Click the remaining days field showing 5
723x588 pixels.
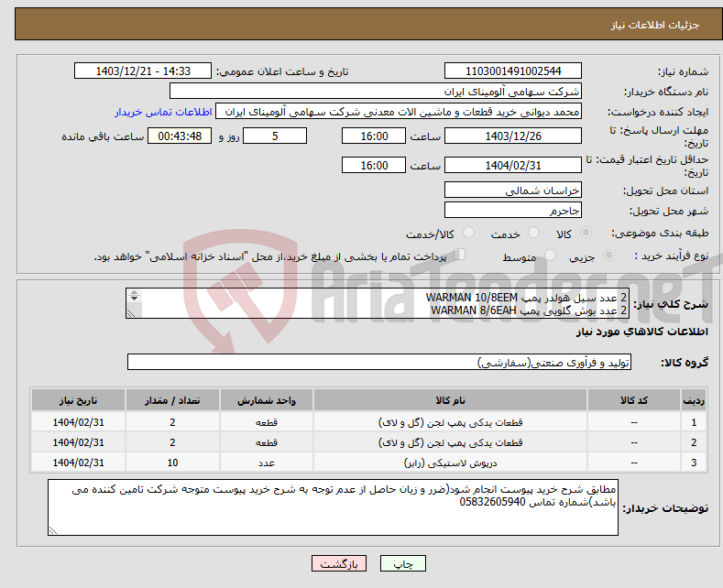coord(275,136)
